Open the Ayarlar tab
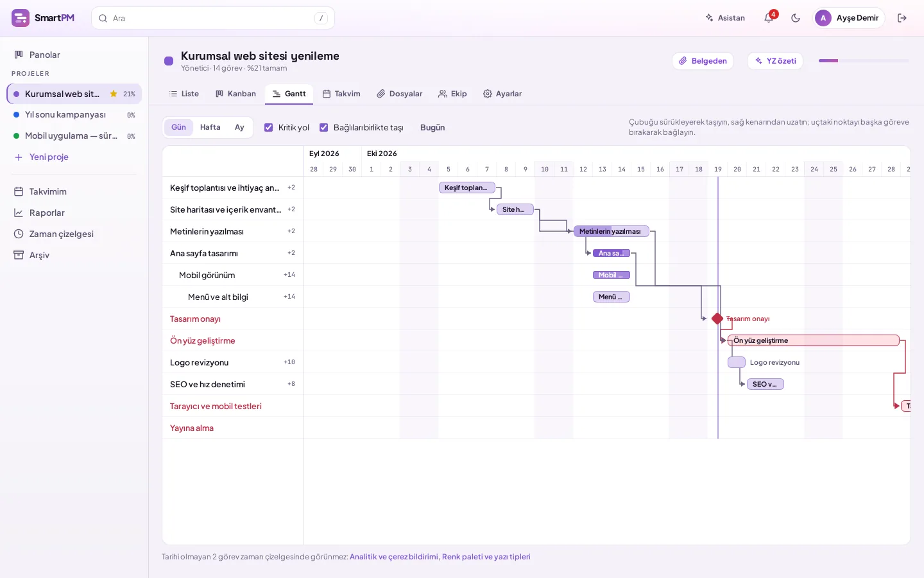Screen dimensions: 924x578 click(x=502, y=94)
